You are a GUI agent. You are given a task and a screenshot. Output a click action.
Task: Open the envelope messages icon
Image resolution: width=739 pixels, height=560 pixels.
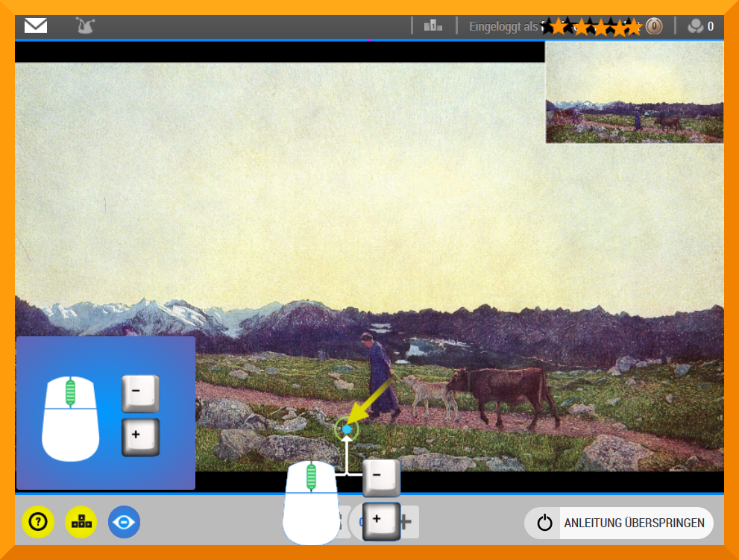click(x=36, y=25)
